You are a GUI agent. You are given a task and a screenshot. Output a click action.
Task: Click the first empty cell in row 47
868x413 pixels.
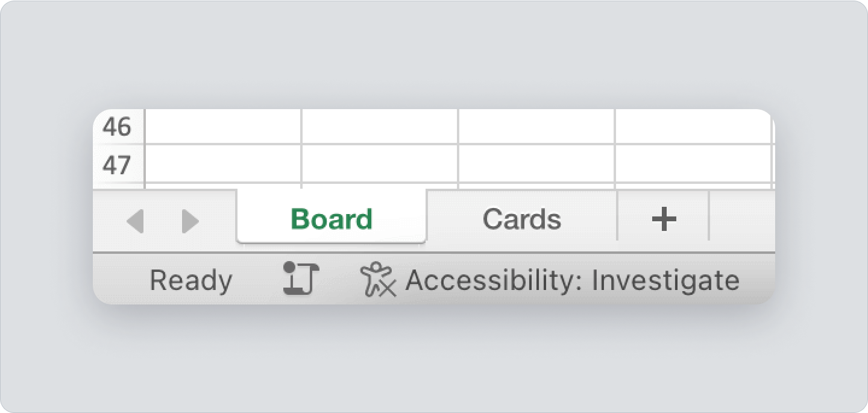pos(223,165)
